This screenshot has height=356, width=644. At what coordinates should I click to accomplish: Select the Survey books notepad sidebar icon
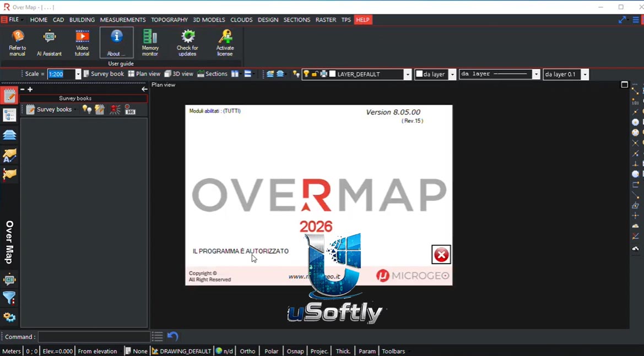[9, 96]
